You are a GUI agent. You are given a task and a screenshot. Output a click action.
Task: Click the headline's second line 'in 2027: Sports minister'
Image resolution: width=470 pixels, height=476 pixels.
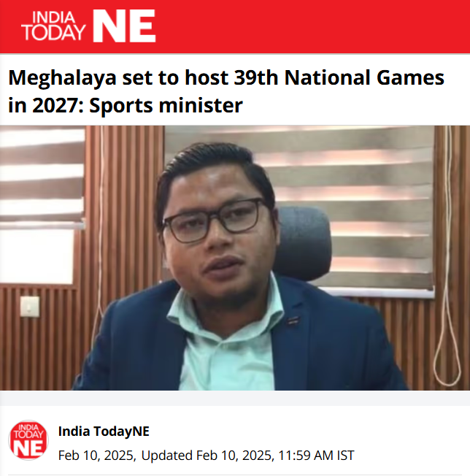click(126, 106)
